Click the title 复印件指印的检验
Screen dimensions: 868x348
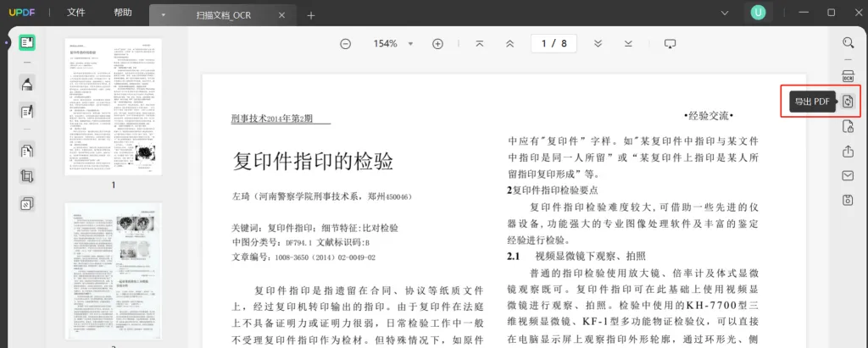[x=313, y=162]
